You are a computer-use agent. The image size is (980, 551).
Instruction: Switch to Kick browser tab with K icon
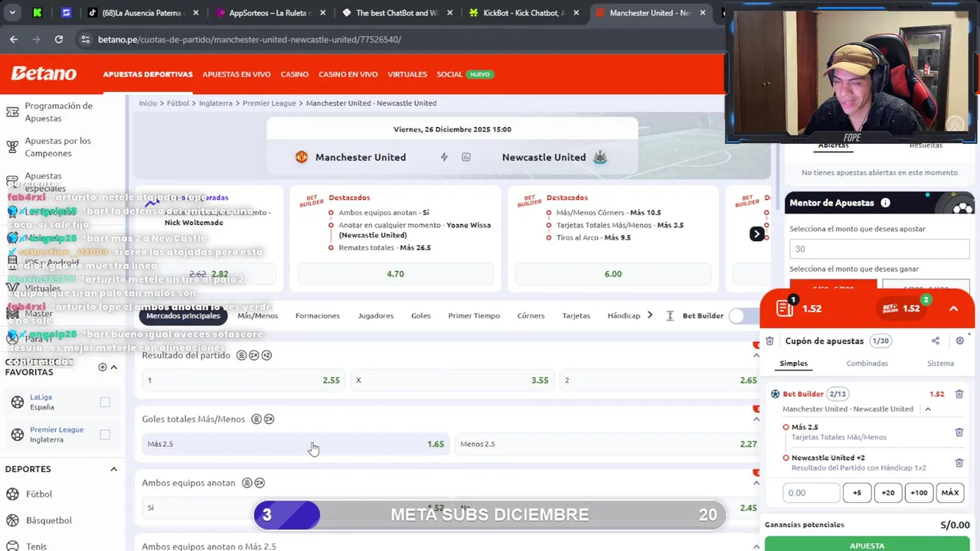[37, 13]
